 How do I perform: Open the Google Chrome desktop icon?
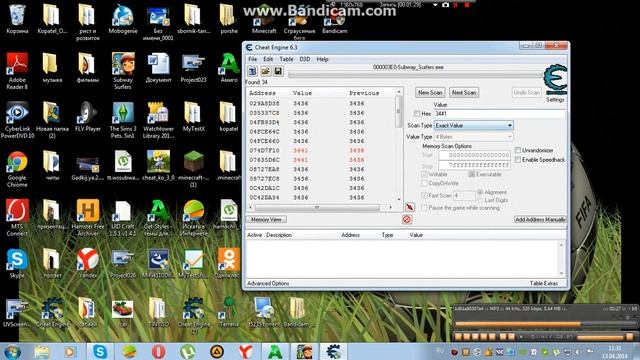pos(17,169)
